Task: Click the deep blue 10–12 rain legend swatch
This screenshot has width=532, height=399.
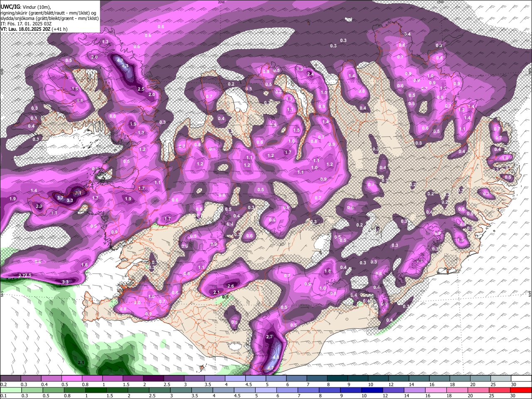Action: pyautogui.click(x=372, y=390)
